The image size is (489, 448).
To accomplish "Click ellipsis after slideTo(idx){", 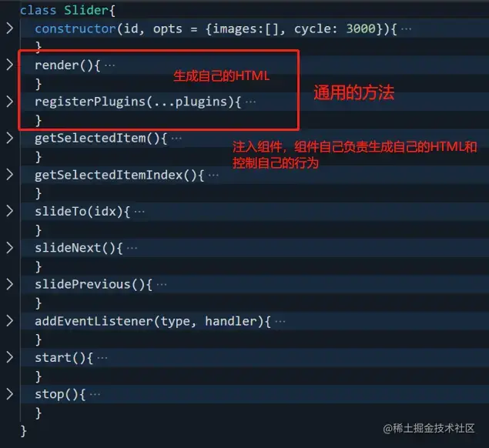I will (139, 212).
